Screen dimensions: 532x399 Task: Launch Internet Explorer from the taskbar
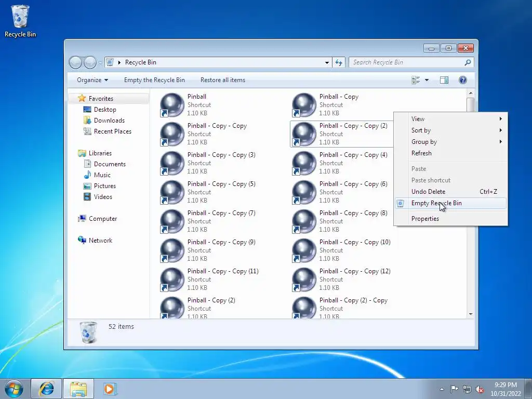46,389
